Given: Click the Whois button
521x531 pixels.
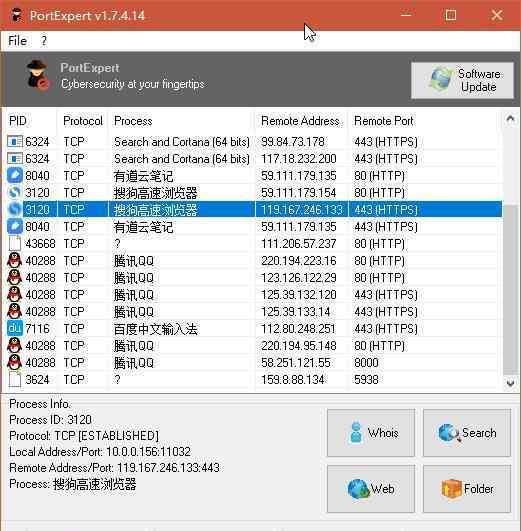Looking at the screenshot, I should click(371, 433).
